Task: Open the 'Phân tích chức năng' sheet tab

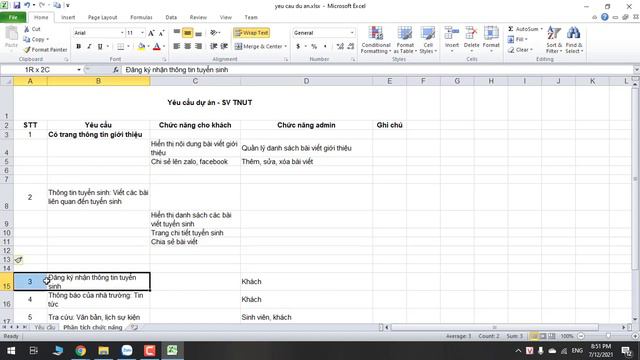Action: (93, 327)
